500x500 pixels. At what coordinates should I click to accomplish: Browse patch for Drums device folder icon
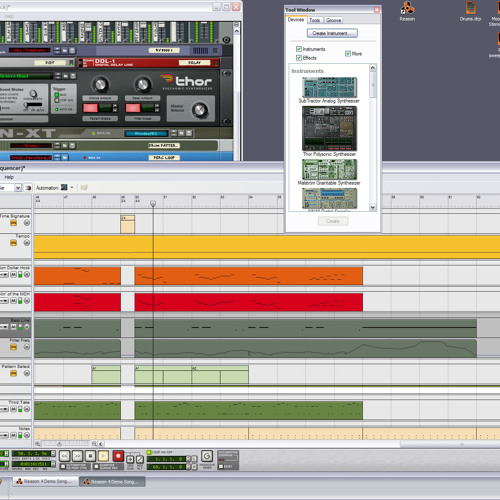65,146
